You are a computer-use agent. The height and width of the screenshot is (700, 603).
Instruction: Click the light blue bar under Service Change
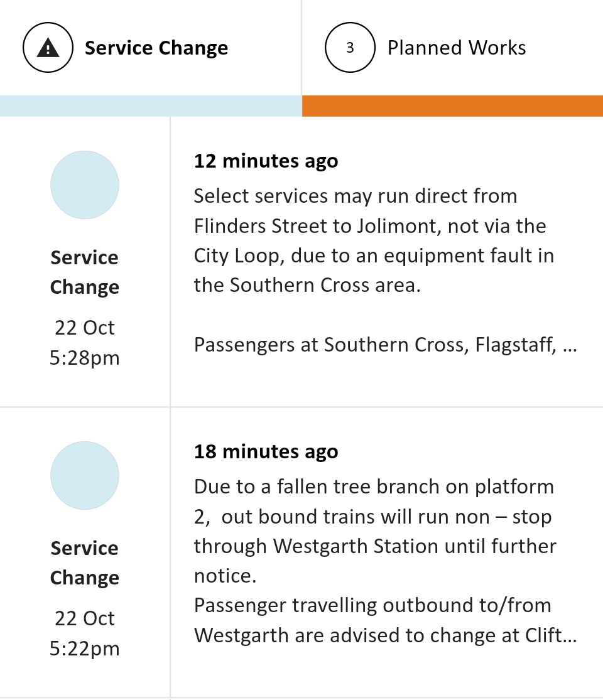click(151, 105)
